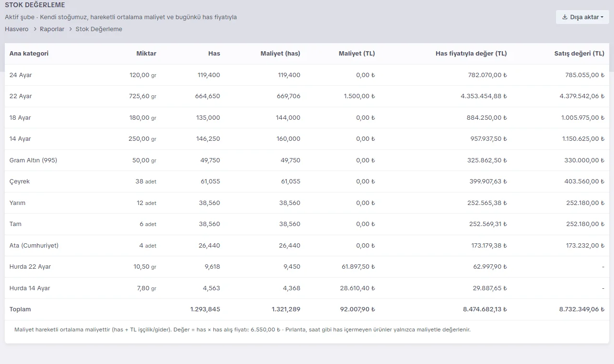The width and height of the screenshot is (614, 364).
Task: Open the Dışa aktar export dropdown
Action: click(582, 17)
